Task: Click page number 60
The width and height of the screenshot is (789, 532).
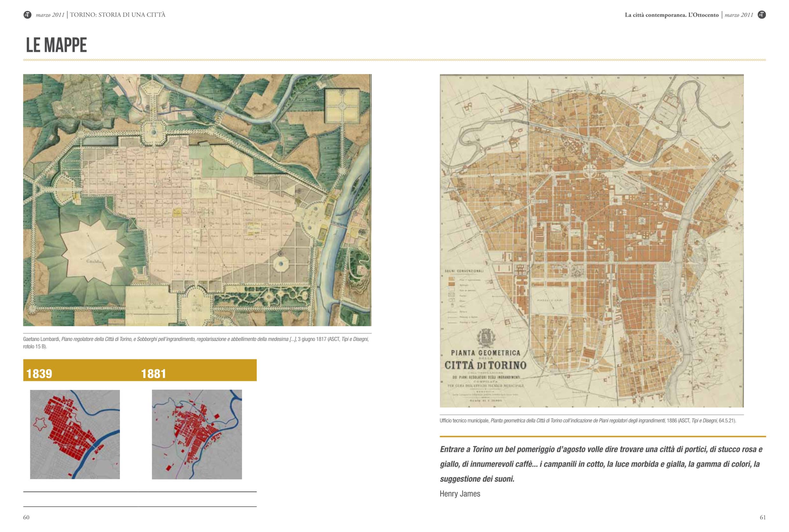Action: 26,517
